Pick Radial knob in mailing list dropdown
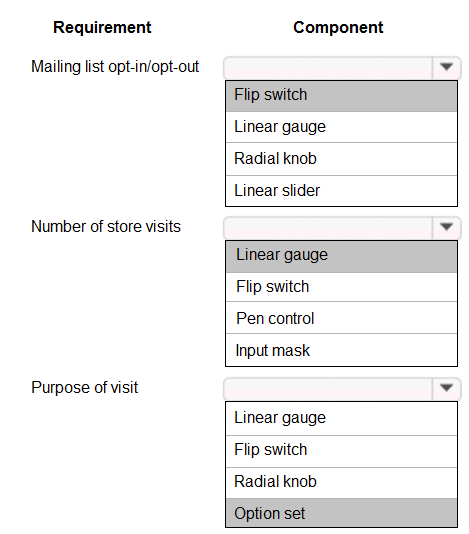469x534 pixels. [341, 159]
